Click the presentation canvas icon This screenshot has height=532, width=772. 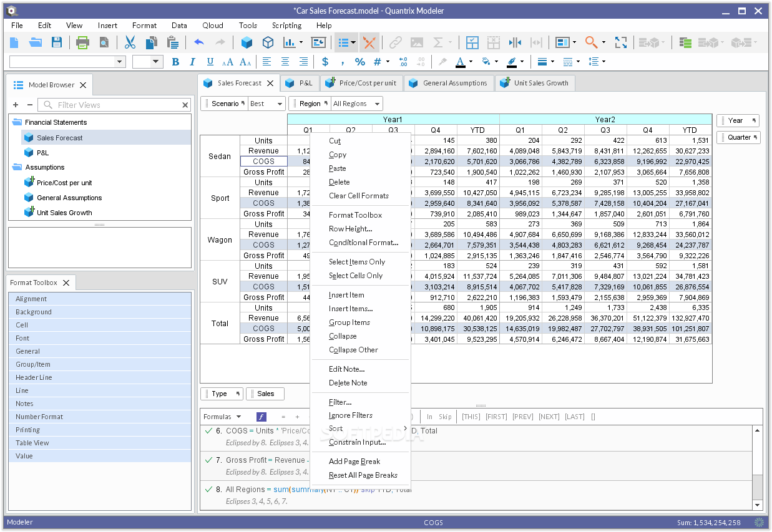(x=318, y=42)
